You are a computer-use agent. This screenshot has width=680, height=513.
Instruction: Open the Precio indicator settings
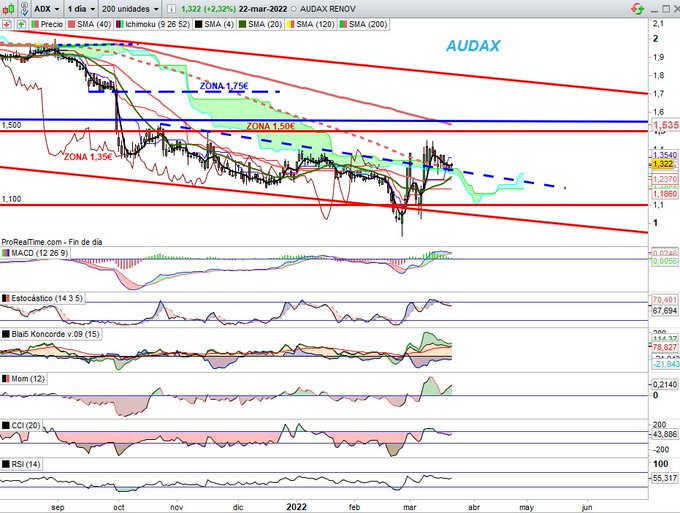click(47, 24)
